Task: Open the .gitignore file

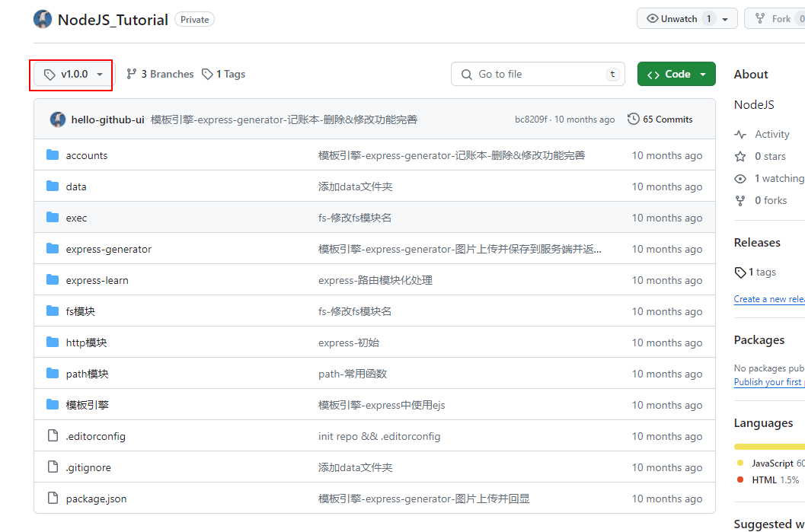Action: pyautogui.click(x=88, y=468)
